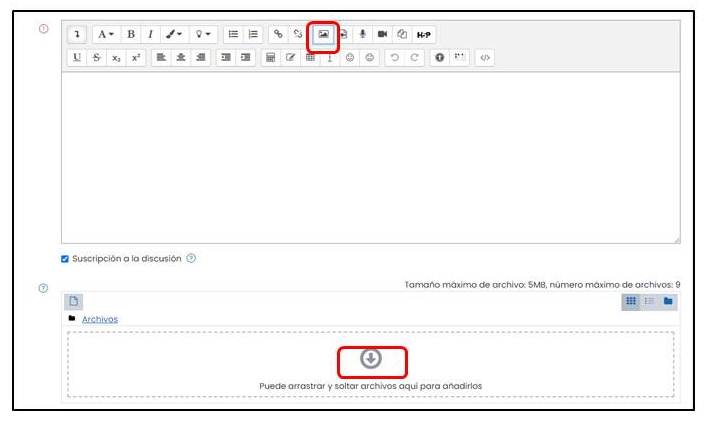Click the record video camera icon
The image size is (705, 426).
click(382, 34)
